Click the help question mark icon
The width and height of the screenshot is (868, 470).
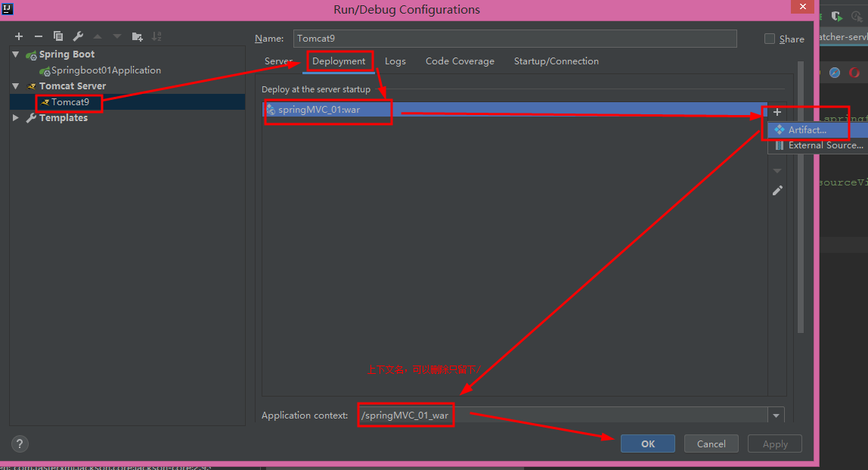click(20, 444)
